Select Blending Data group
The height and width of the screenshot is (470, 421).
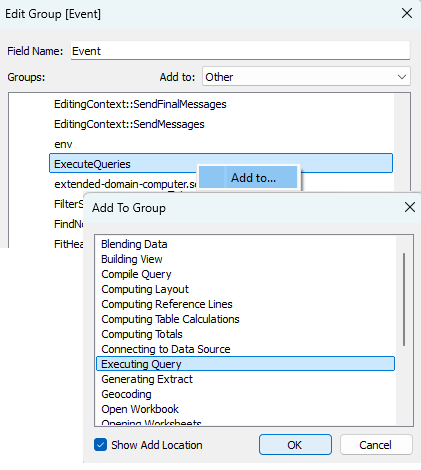click(x=134, y=244)
